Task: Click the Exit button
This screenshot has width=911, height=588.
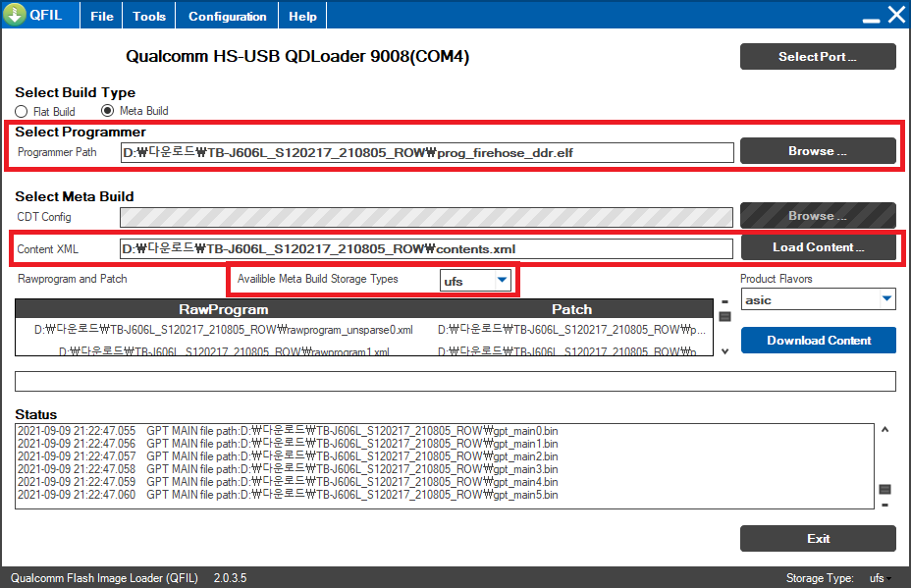Action: 818,539
